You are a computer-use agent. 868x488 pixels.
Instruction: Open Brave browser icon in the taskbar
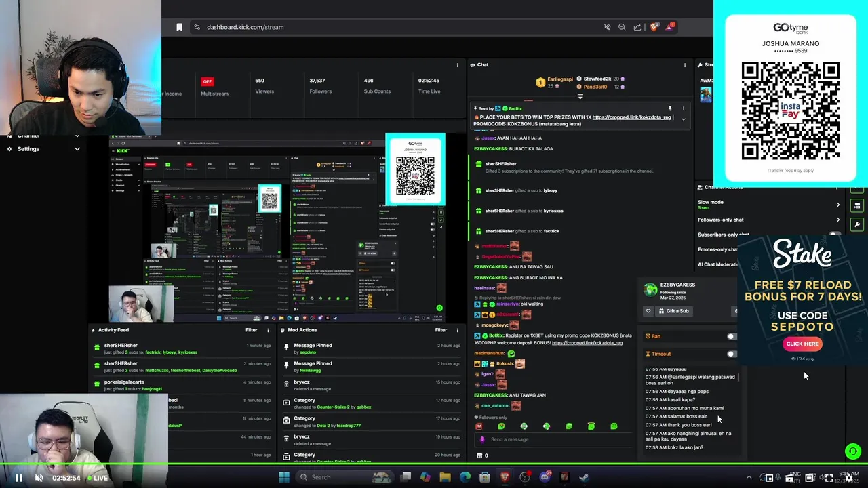(505, 477)
